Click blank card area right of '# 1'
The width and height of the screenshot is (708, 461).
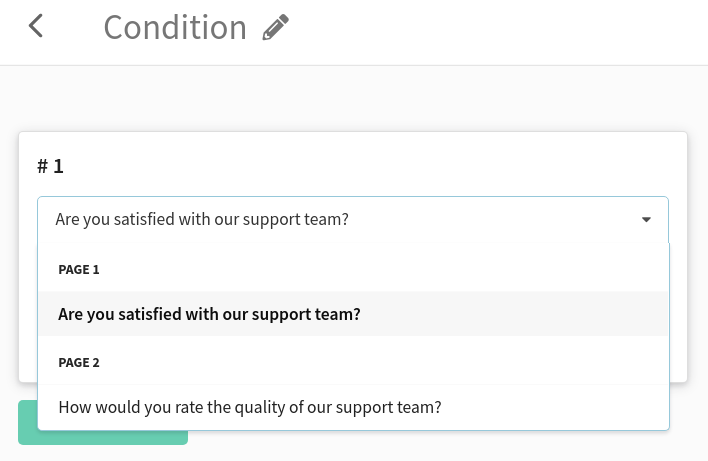pos(361,166)
